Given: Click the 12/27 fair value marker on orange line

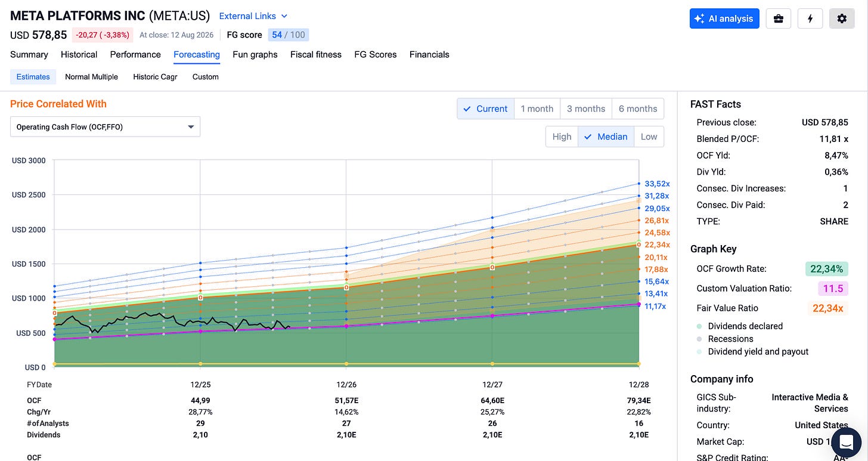Looking at the screenshot, I should point(492,268).
